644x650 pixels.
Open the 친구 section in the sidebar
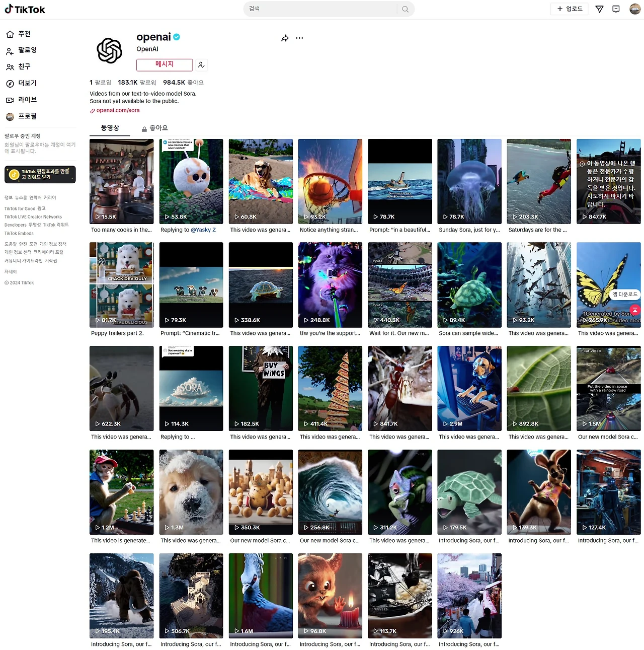pyautogui.click(x=10, y=66)
